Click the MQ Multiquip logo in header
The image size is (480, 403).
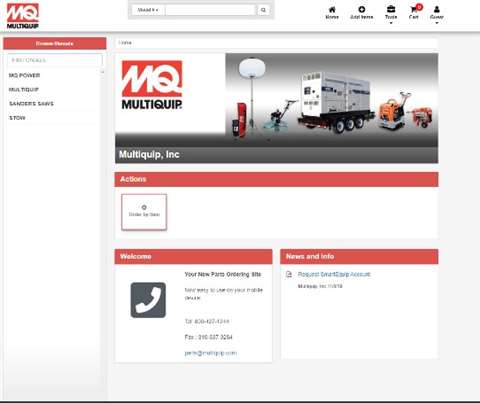pos(23,16)
